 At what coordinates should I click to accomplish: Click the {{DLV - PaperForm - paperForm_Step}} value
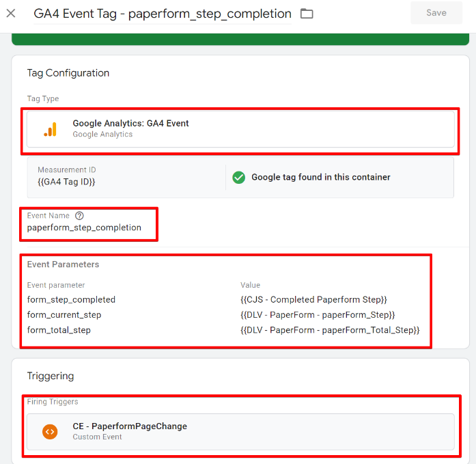pyautogui.click(x=318, y=315)
